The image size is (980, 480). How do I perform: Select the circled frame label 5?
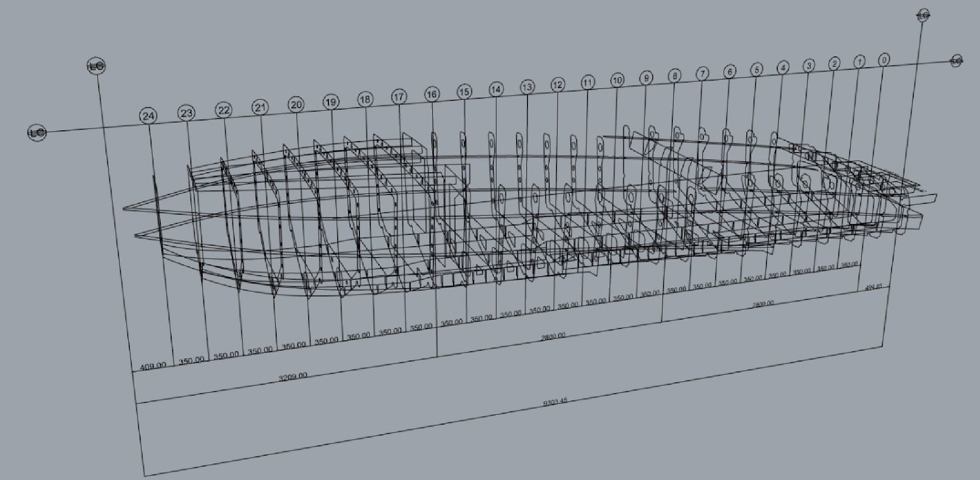(x=756, y=69)
